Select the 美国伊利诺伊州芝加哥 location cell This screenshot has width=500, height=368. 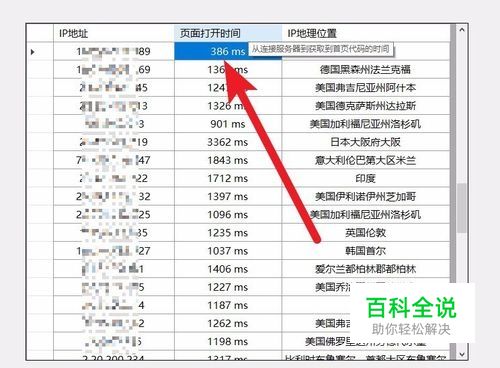[366, 197]
